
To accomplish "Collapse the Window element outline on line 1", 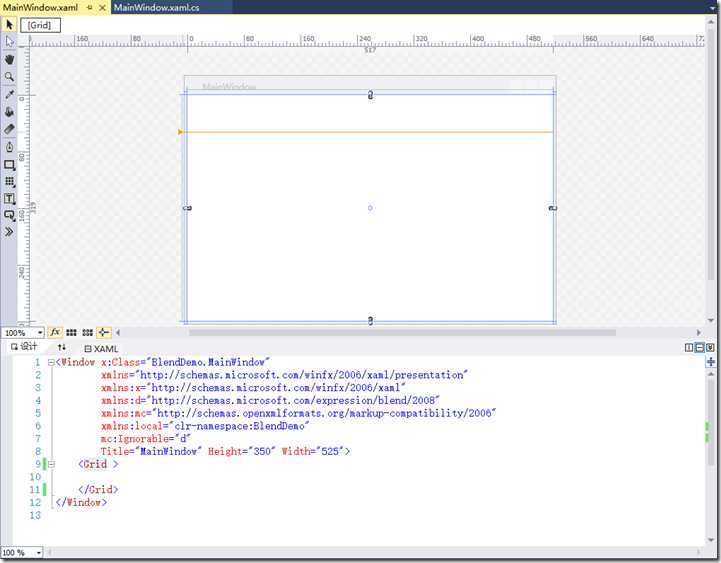I will (x=52, y=362).
